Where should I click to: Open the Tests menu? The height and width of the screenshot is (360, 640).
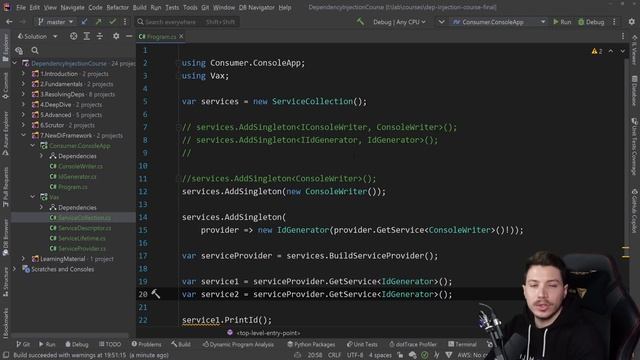[x=172, y=7]
